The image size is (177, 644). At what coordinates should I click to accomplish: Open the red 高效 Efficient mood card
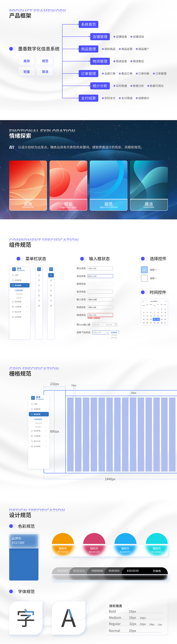click(28, 185)
